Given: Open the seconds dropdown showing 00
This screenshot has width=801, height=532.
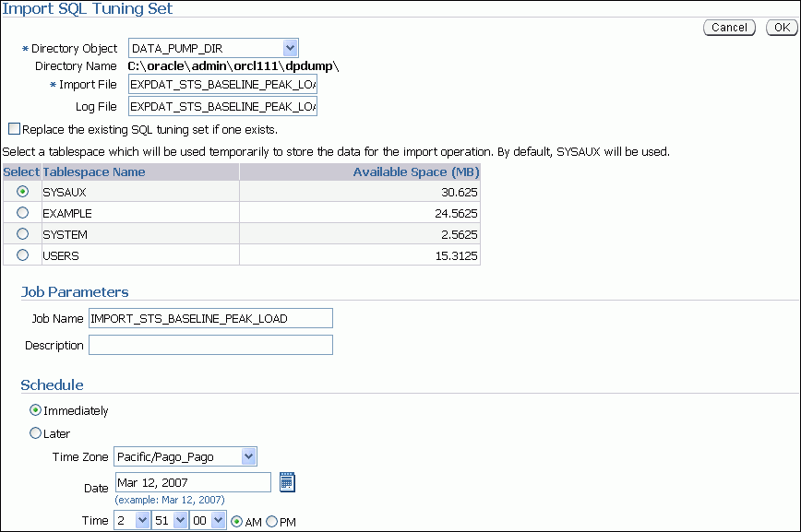Looking at the screenshot, I should [209, 520].
